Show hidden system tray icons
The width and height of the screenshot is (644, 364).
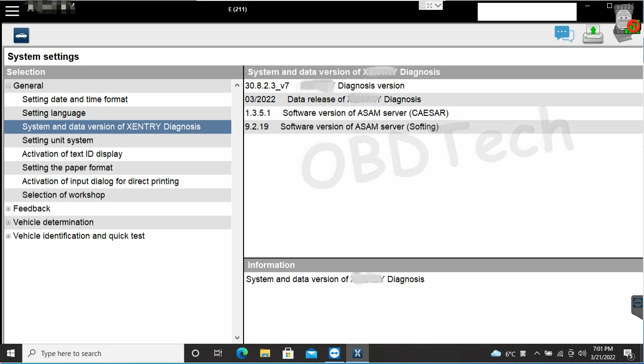click(x=537, y=354)
